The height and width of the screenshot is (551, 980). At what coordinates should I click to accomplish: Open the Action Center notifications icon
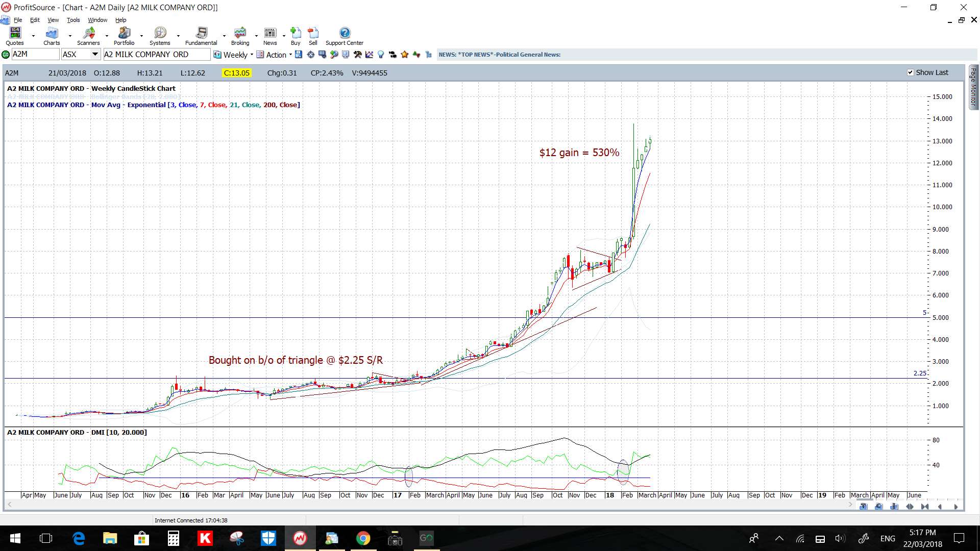click(959, 538)
